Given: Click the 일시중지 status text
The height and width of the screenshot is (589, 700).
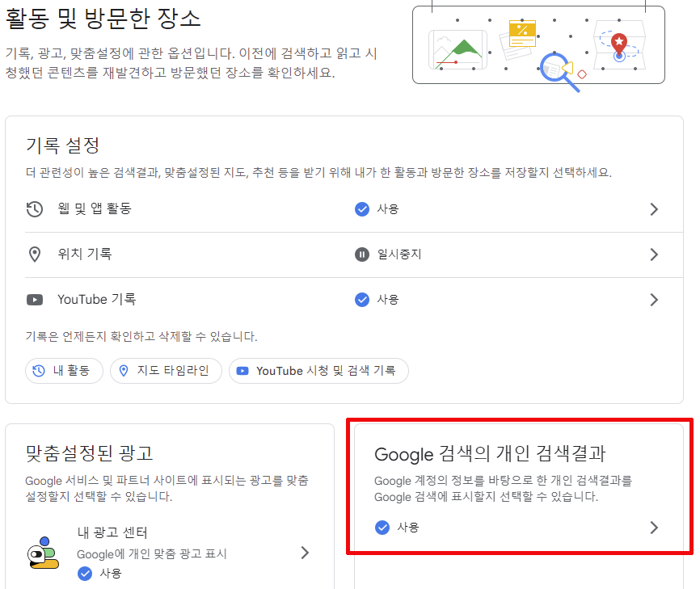Looking at the screenshot, I should click(x=399, y=255).
